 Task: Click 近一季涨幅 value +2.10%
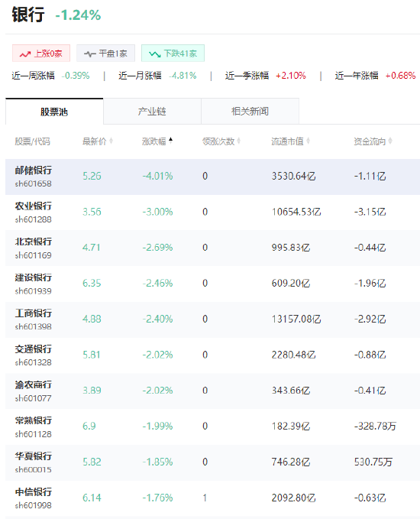(x=291, y=76)
